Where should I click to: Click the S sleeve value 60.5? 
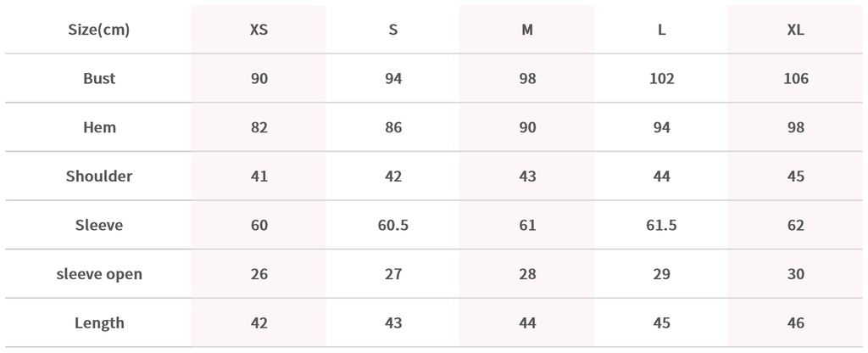393,226
